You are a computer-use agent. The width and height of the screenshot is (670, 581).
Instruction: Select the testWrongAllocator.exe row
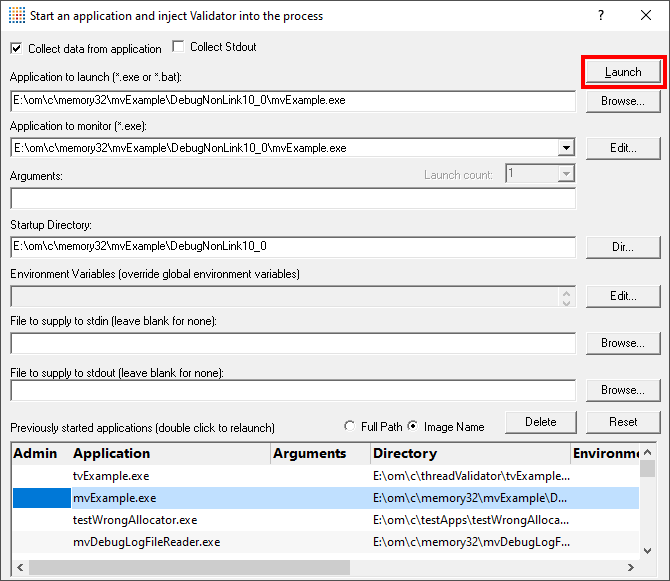point(326,520)
